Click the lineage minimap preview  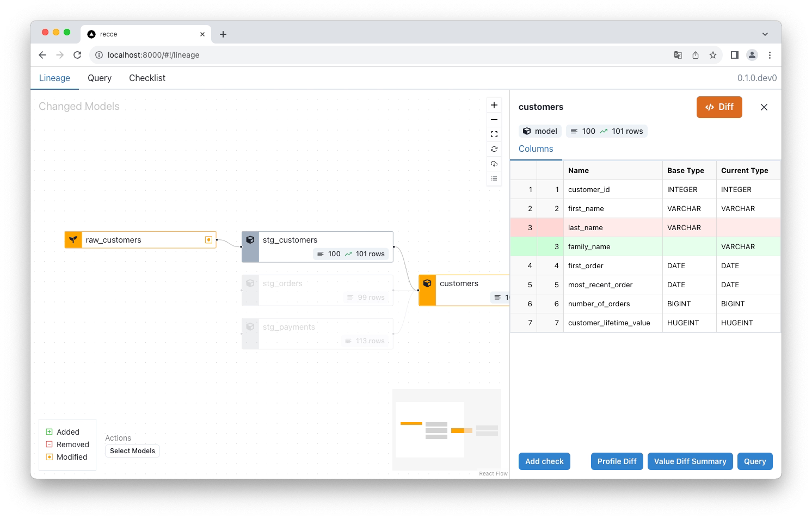pyautogui.click(x=446, y=430)
